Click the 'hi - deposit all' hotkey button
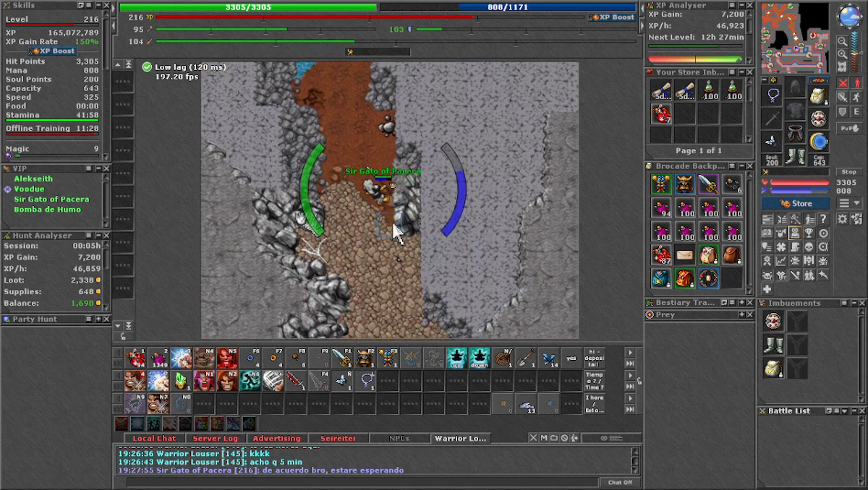 595,358
